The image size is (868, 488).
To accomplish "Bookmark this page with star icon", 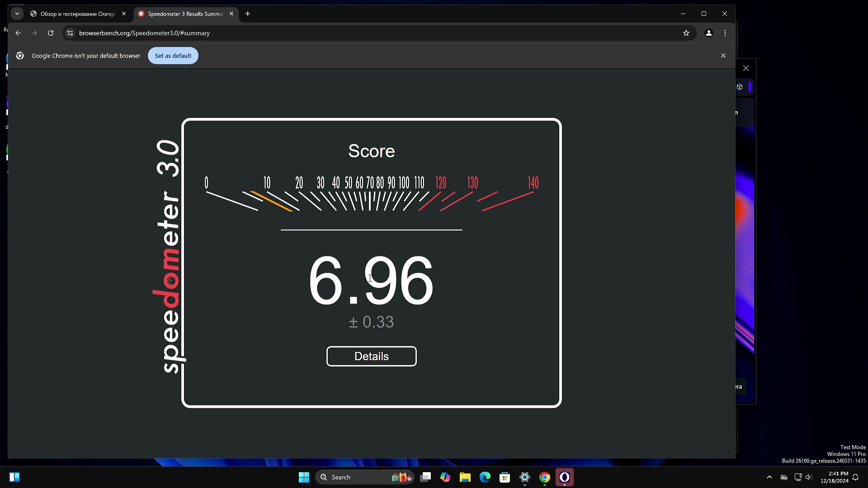I will [686, 33].
